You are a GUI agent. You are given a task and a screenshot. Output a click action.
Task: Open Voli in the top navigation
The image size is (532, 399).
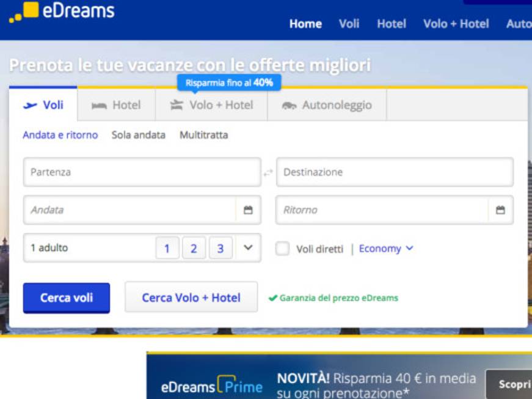pos(349,24)
